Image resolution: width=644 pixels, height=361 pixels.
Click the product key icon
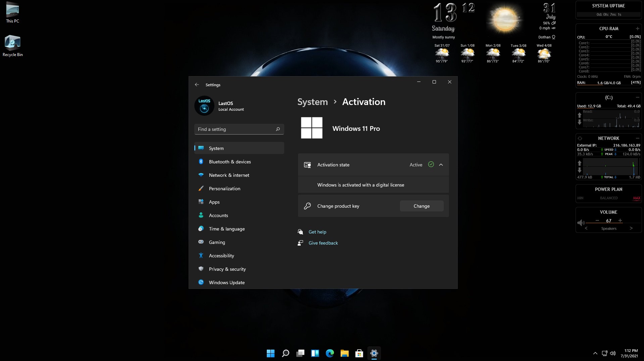click(x=307, y=206)
